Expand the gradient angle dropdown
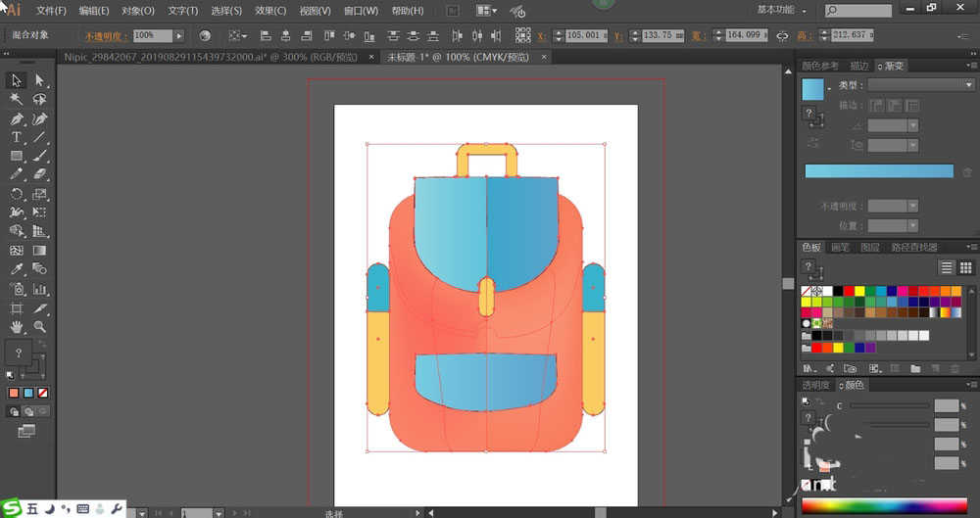 pyautogui.click(x=913, y=125)
